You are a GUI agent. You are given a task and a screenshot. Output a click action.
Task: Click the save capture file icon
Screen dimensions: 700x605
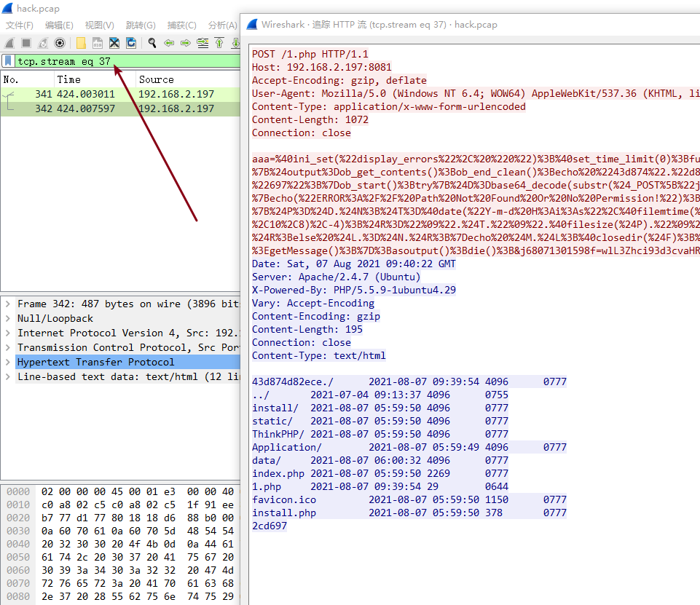tap(98, 43)
